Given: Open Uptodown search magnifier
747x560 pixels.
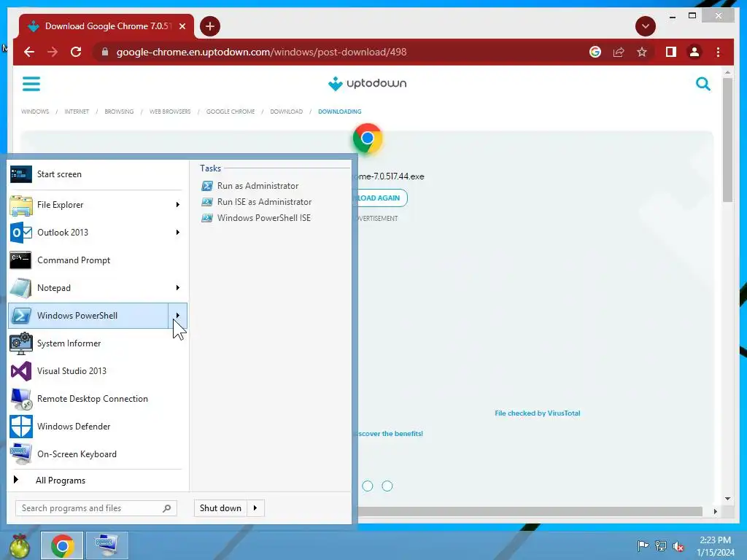Looking at the screenshot, I should pos(703,84).
